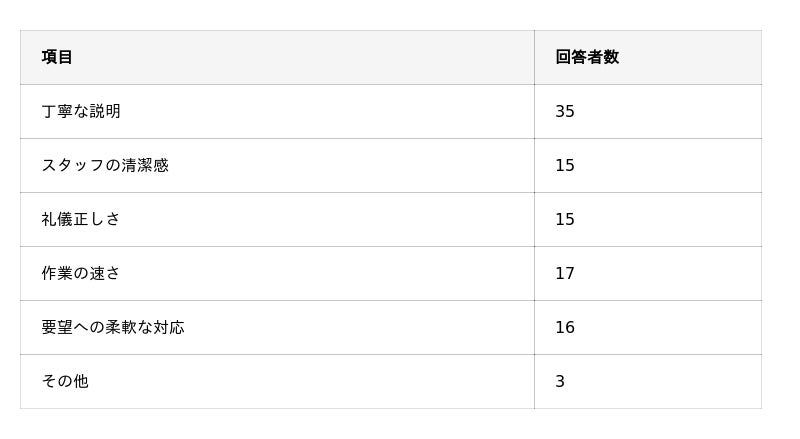Select the 作業の速さ cell

[x=81, y=273]
